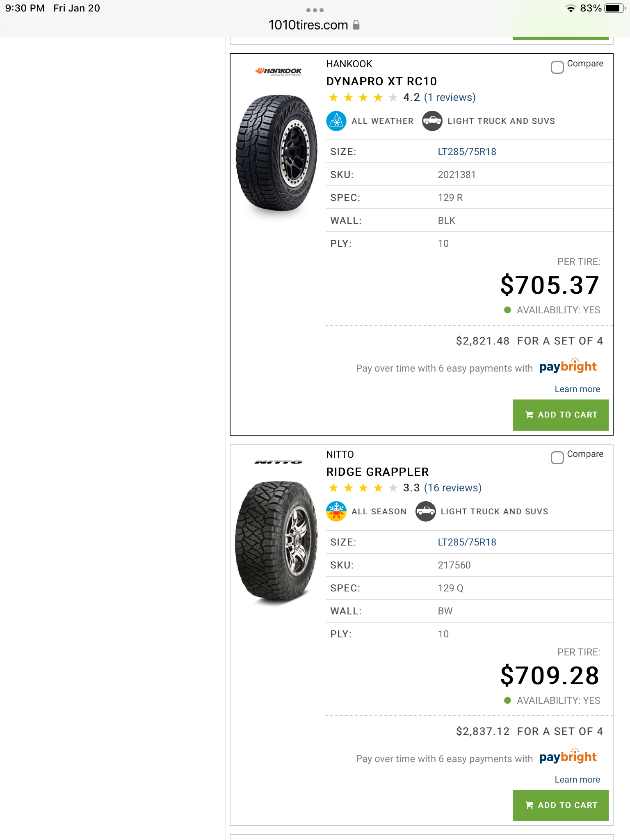630x840 pixels.
Task: Add Nitto Ridge Grappler to cart
Action: click(561, 805)
